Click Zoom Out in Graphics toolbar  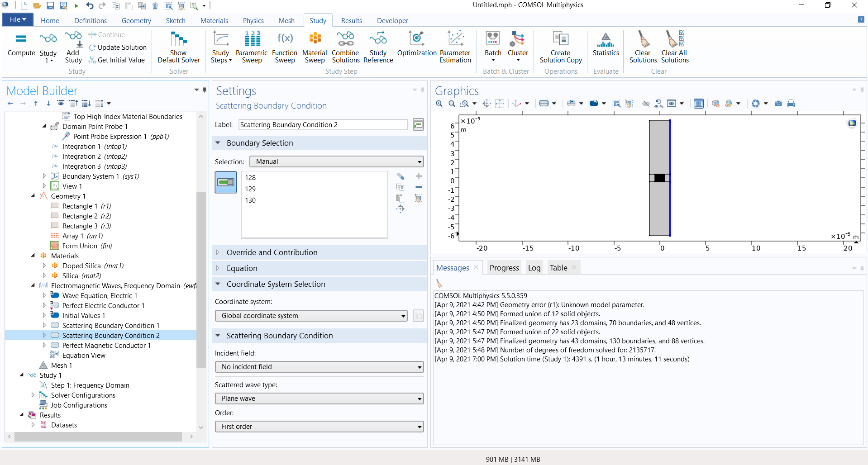coord(452,104)
